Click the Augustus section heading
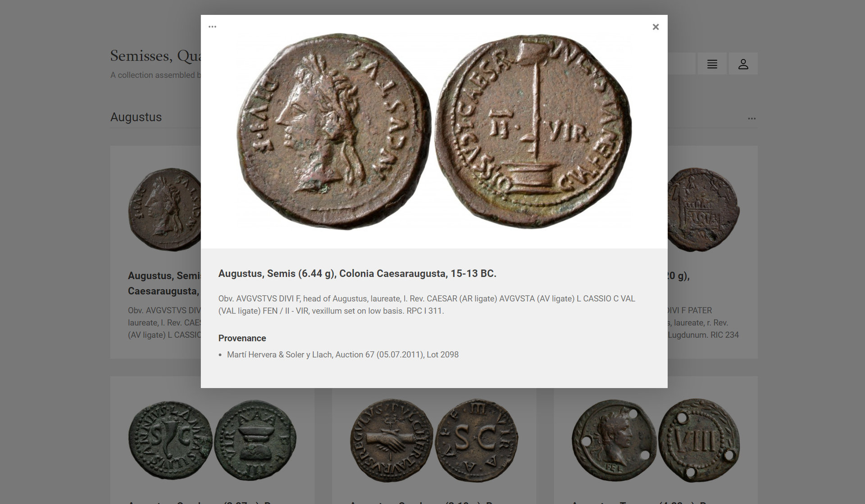This screenshot has width=865, height=504. 136,117
